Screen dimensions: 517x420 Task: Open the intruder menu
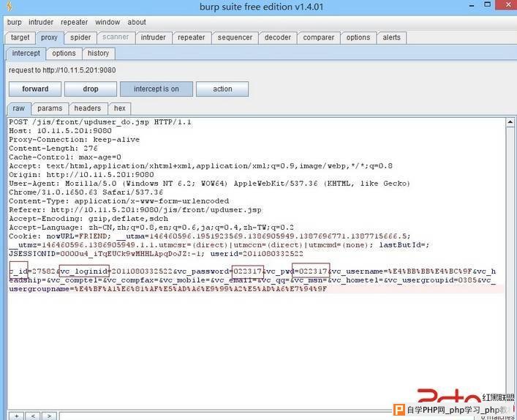coord(41,22)
